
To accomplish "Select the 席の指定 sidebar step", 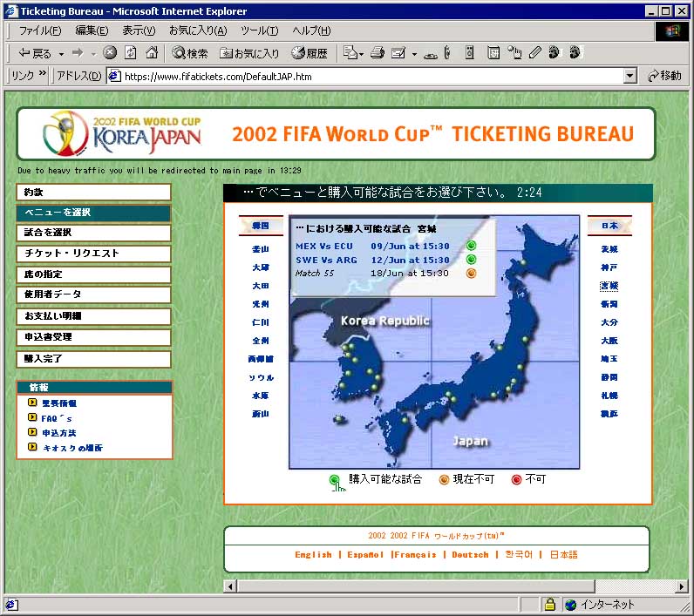I will [x=93, y=274].
